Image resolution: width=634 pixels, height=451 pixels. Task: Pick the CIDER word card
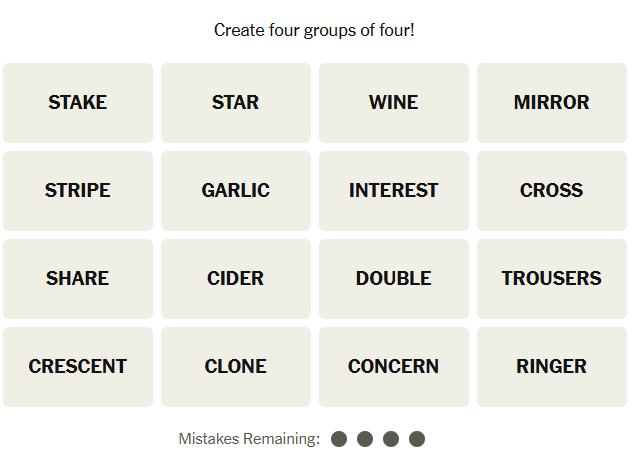236,279
